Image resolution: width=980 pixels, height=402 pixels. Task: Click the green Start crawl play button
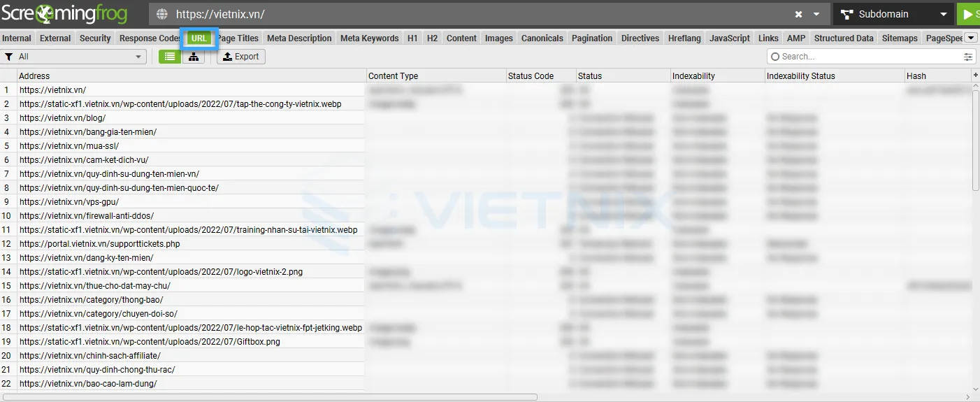pyautogui.click(x=969, y=14)
